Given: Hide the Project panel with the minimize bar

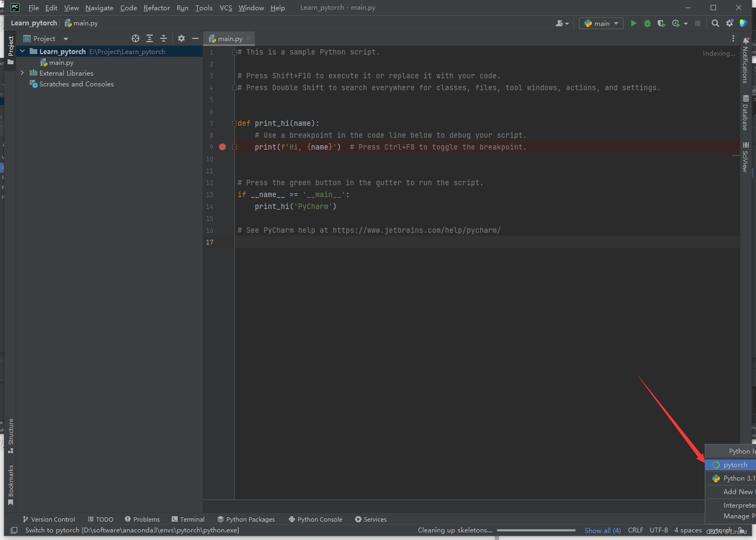Looking at the screenshot, I should 195,38.
